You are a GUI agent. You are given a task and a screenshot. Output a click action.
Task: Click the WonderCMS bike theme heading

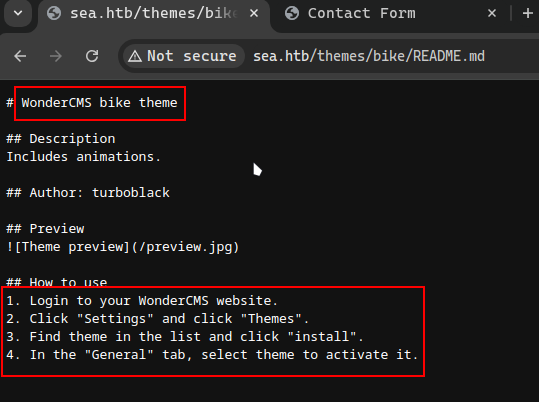click(99, 103)
